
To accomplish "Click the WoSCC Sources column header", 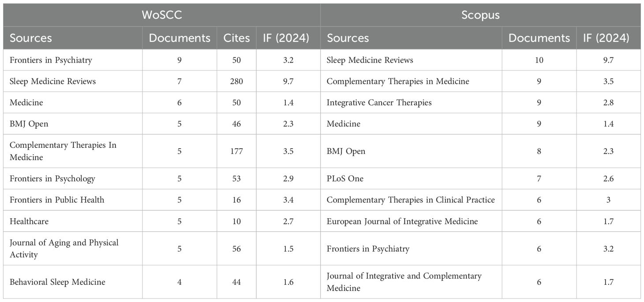I will (x=31, y=38).
